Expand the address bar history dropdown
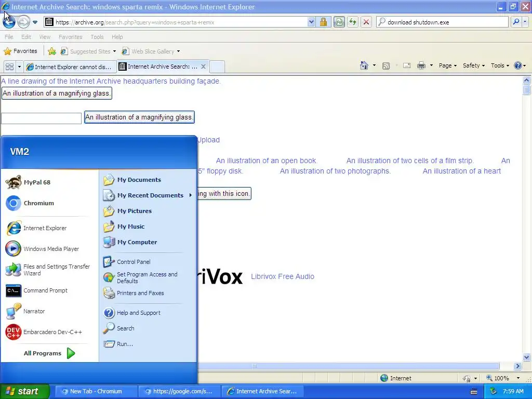The width and height of the screenshot is (532, 399). (x=312, y=22)
